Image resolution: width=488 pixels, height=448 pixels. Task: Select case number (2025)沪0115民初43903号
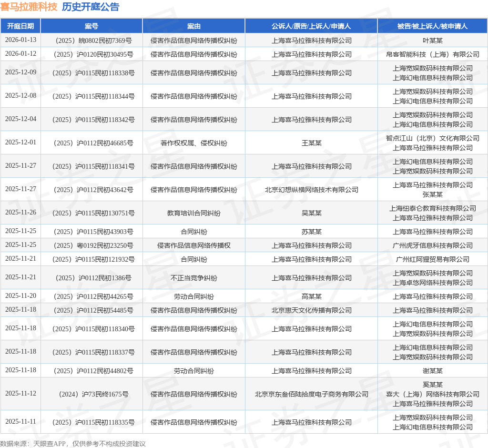93,232
